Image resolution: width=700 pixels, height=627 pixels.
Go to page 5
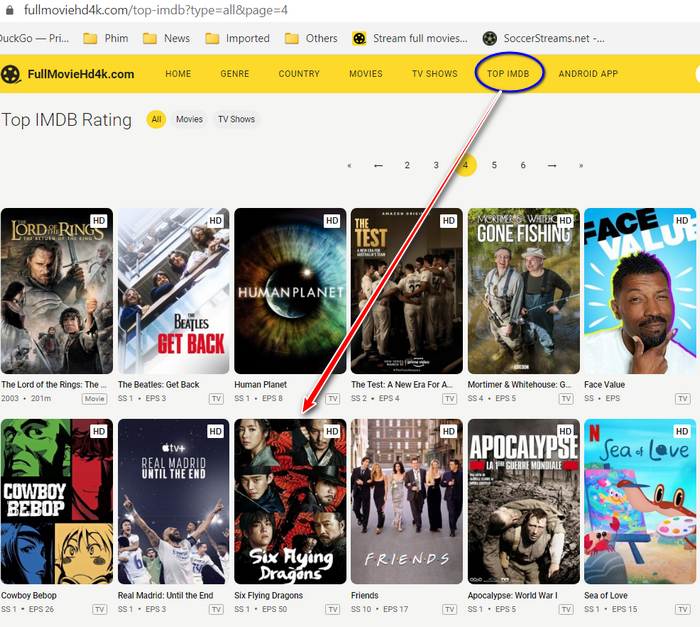pos(494,165)
